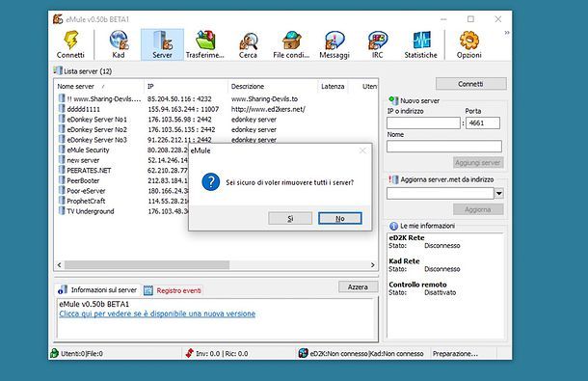The width and height of the screenshot is (588, 381).
Task: Click the Nuovo server panel icon
Action: (x=393, y=100)
